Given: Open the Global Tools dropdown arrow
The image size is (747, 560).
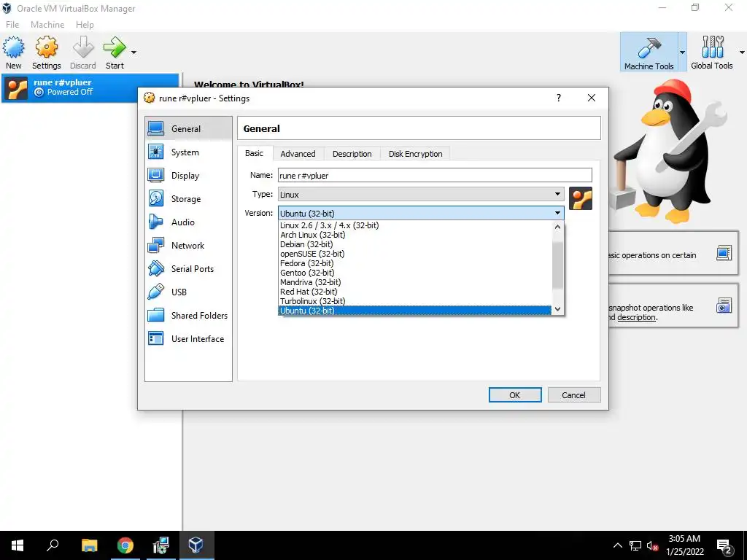Looking at the screenshot, I should 742,52.
